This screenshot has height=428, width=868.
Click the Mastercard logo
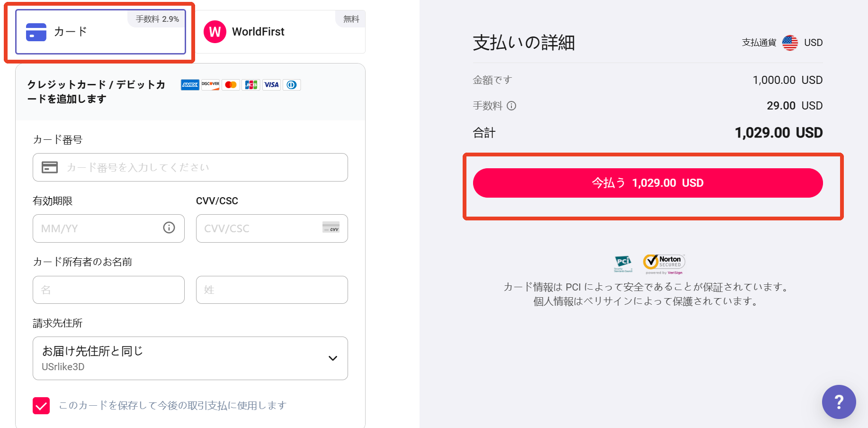coord(231,85)
